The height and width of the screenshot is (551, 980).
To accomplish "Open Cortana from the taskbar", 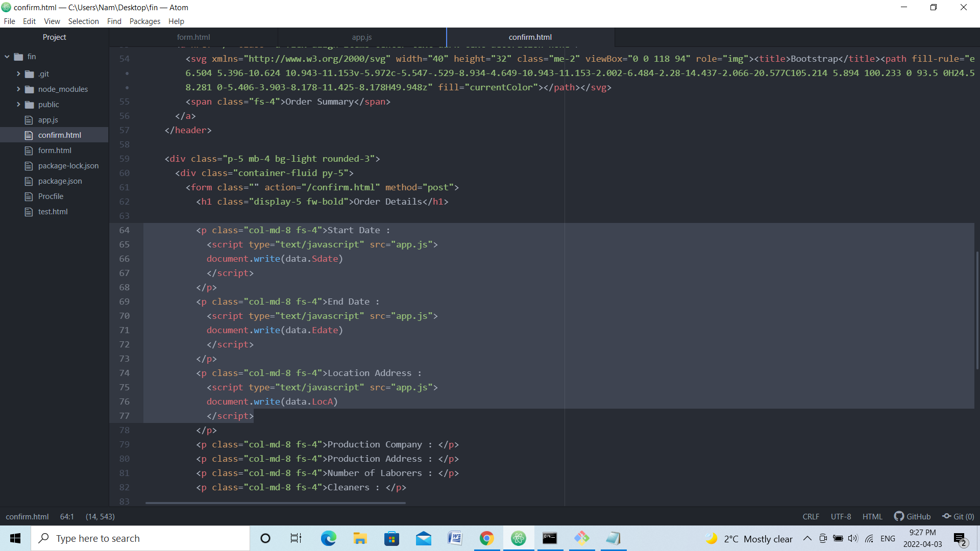I will coord(265,538).
